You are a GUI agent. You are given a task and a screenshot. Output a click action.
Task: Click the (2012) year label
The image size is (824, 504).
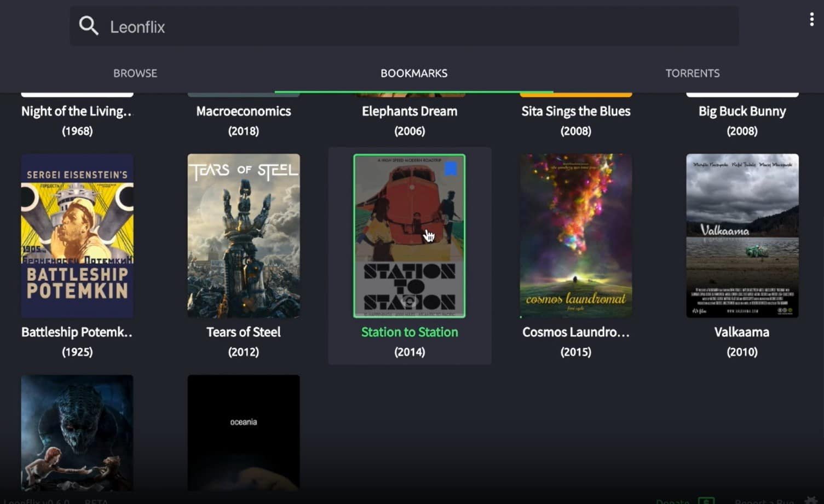pyautogui.click(x=244, y=352)
